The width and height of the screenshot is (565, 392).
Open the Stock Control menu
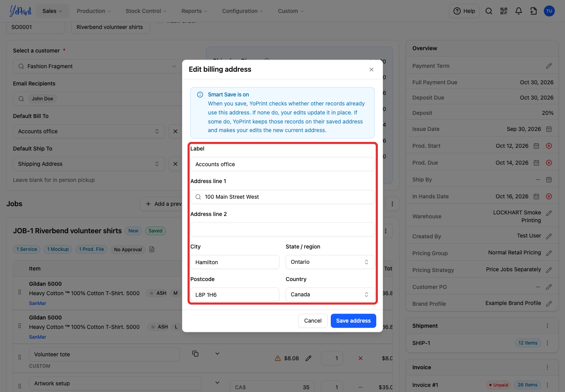click(x=146, y=11)
